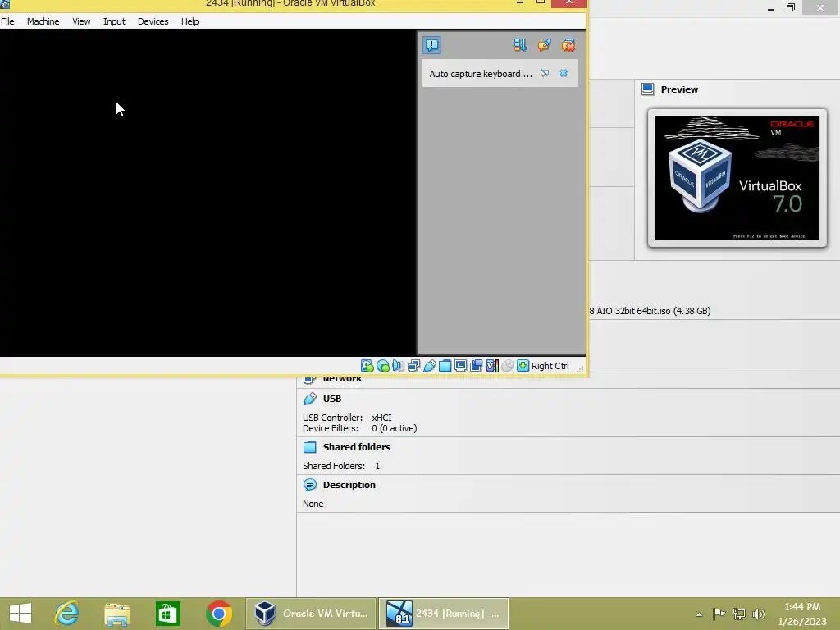Click the volume speaker tray icon

(759, 614)
